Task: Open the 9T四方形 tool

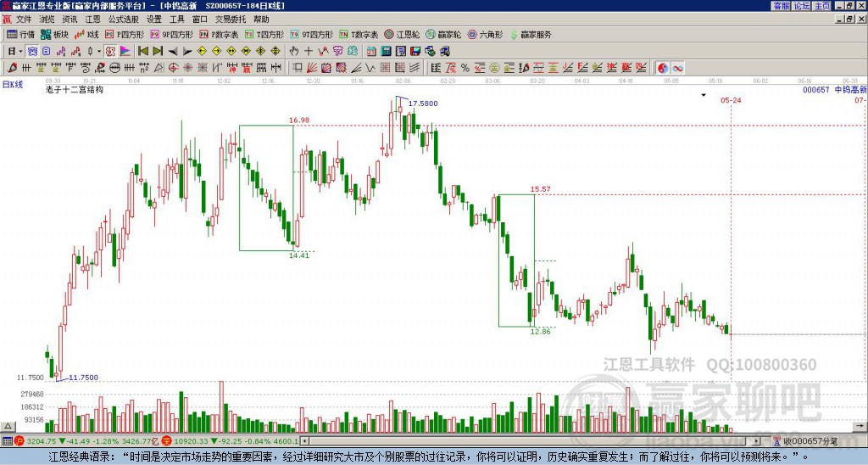Action: [x=311, y=34]
